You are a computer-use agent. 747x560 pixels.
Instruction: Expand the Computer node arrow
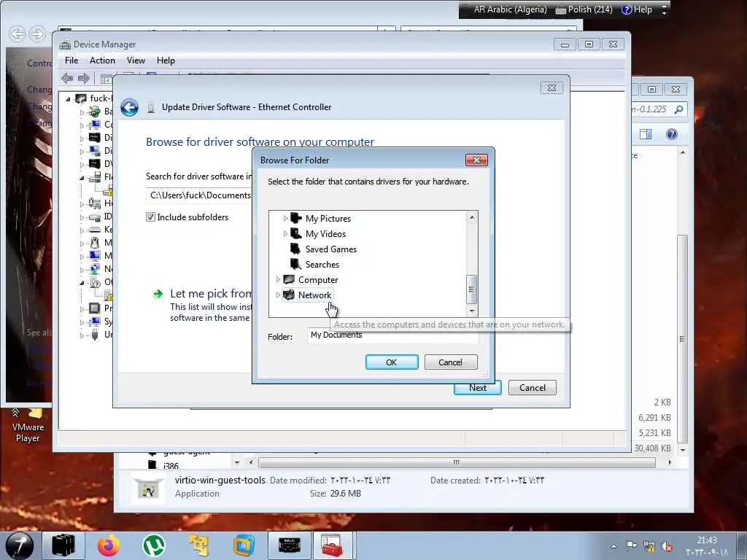[x=278, y=280]
